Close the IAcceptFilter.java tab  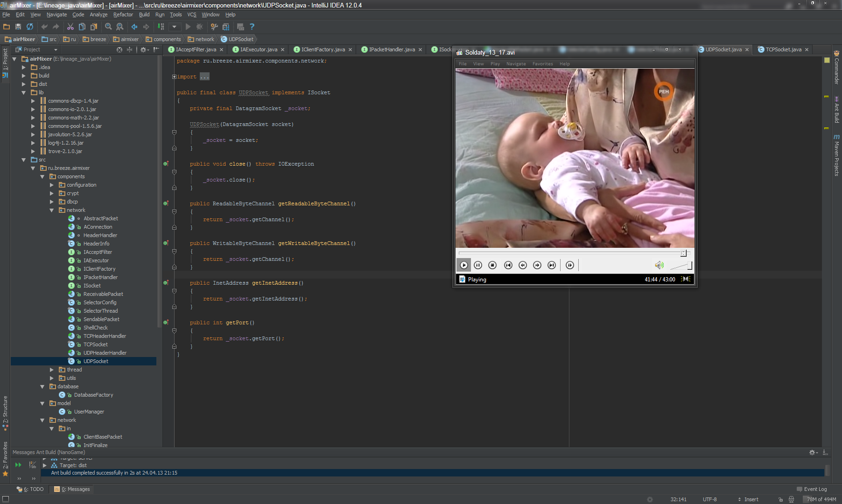[222, 49]
